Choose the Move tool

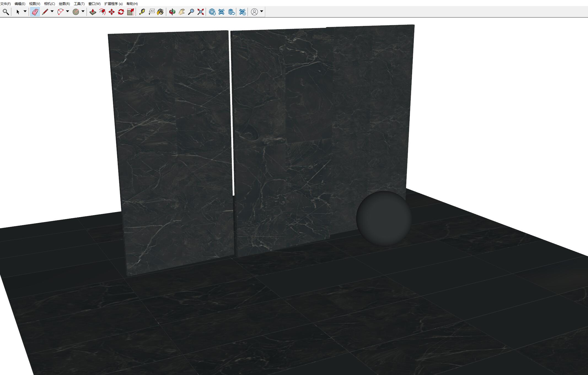pyautogui.click(x=112, y=12)
